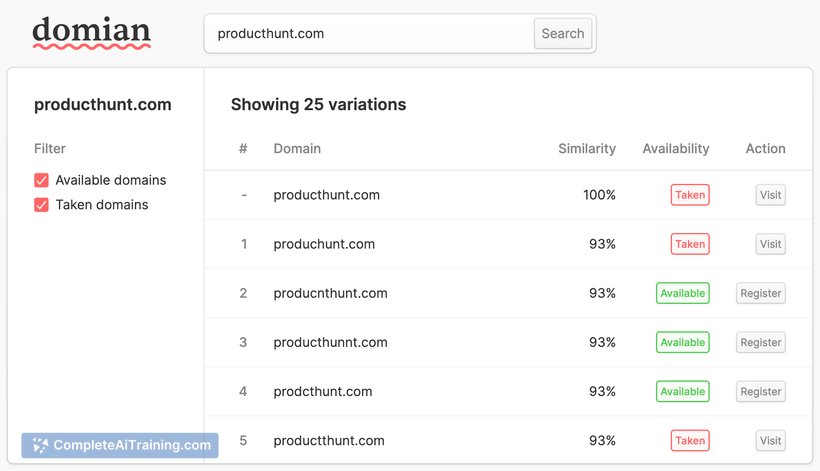Click the prodcthunt.com domain text
The image size is (820, 471).
[x=323, y=392]
